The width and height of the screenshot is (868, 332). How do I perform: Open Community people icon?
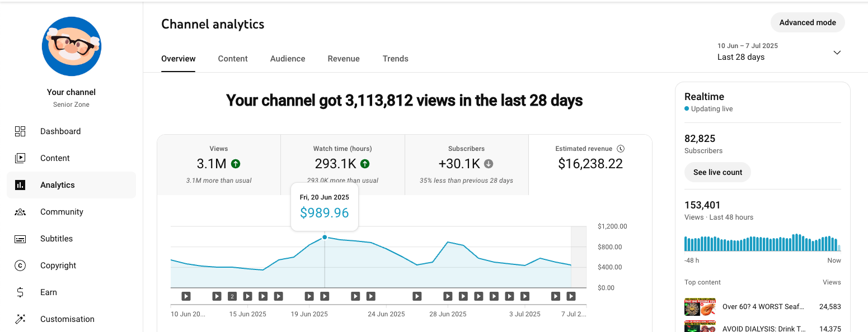(20, 212)
